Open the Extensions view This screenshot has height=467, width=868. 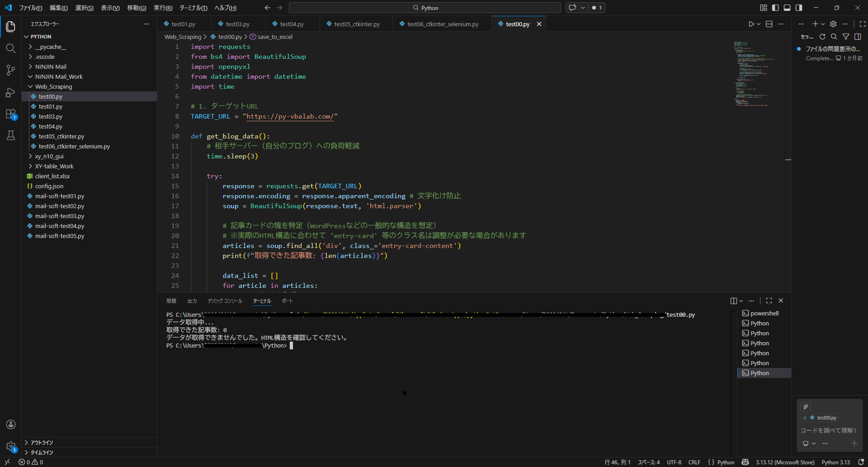(x=11, y=114)
